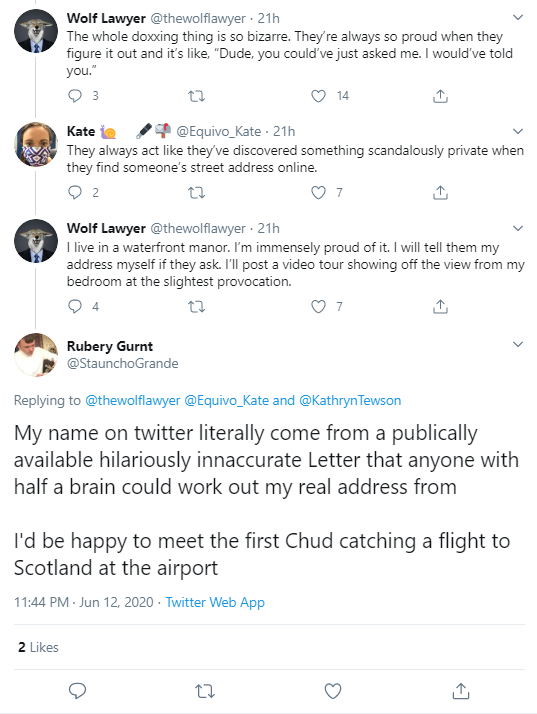Open Rubery Gurnt profile picture

(36, 355)
